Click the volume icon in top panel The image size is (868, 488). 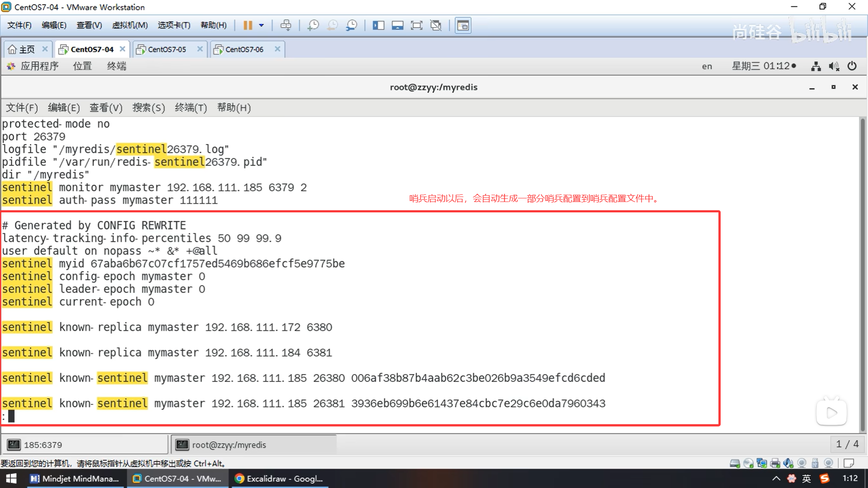[x=834, y=66]
